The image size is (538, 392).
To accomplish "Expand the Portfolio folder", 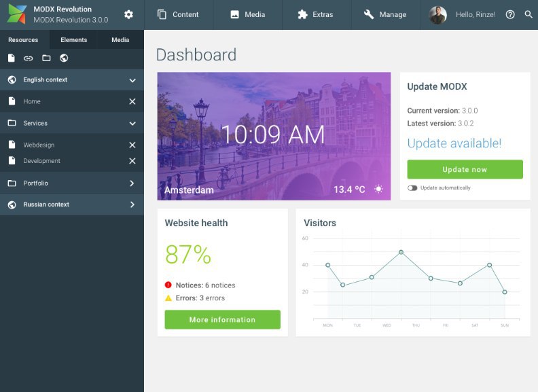I will (132, 183).
